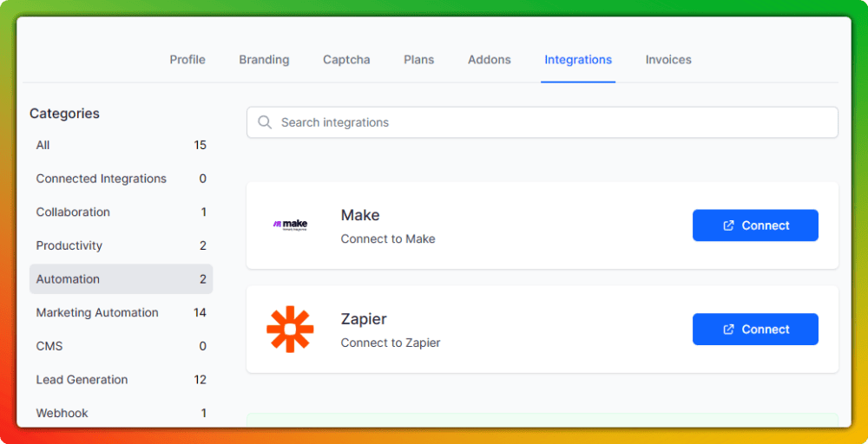Open the Webhook category

121,413
